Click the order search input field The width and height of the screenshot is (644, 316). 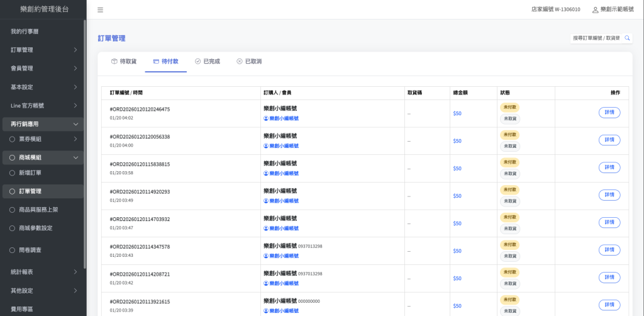tap(595, 38)
